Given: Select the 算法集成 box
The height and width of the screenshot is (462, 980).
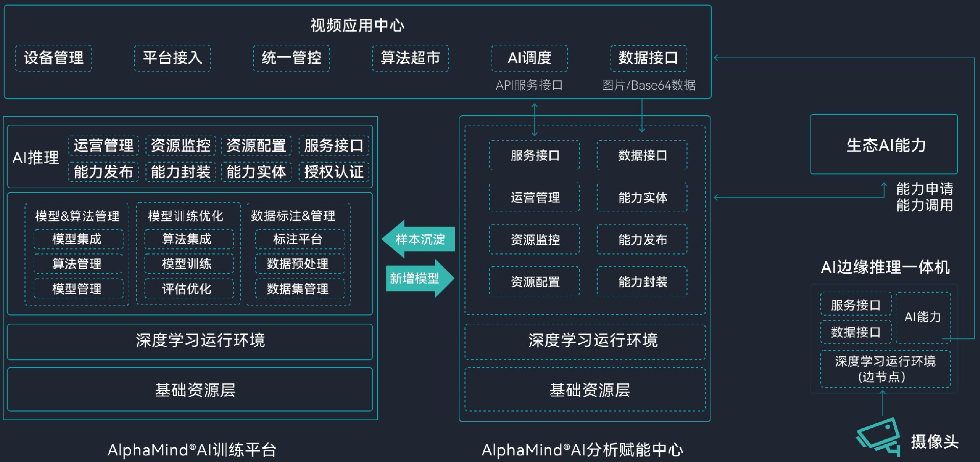Looking at the screenshot, I should coord(189,239).
